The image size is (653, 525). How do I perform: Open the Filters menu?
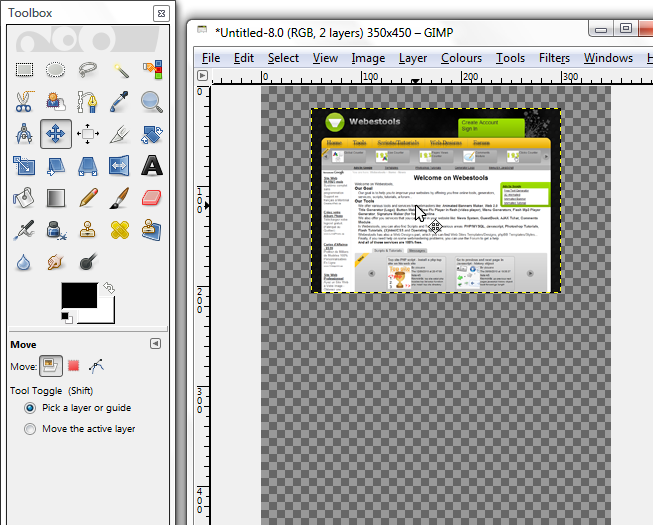554,58
